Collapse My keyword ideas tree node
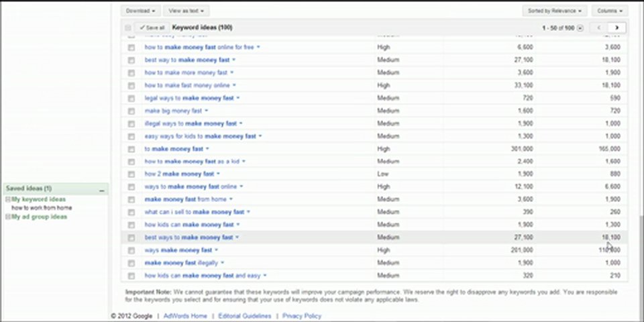 coord(8,199)
